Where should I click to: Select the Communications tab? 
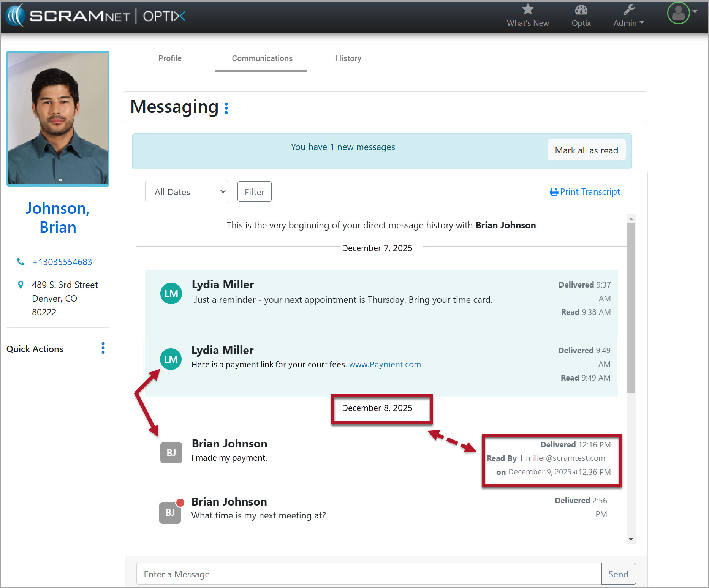coord(262,58)
